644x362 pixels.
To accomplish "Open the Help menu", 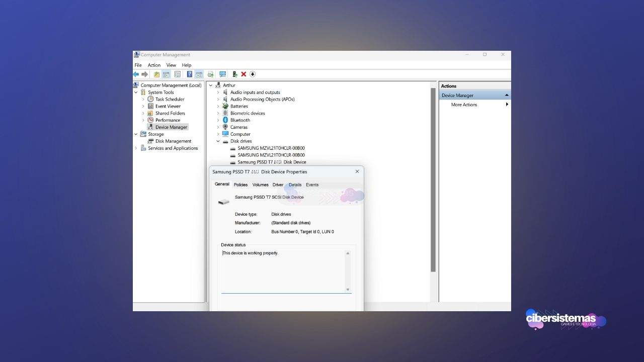I will click(x=187, y=65).
